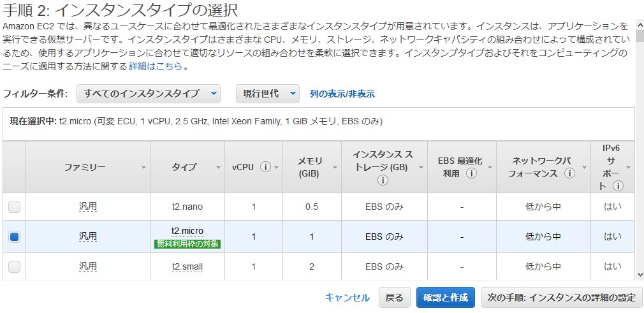Expand the 現行世代 generation dropdown

click(267, 94)
